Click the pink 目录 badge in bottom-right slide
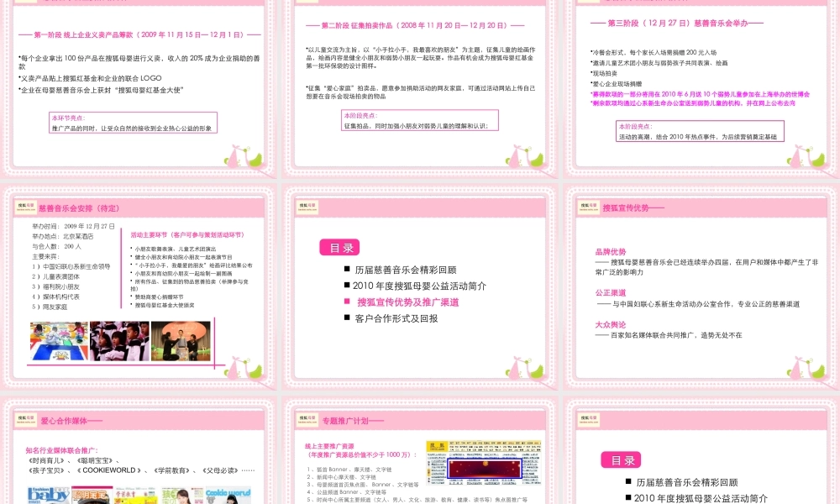Viewport: 840px width, 504px height. 621,460
